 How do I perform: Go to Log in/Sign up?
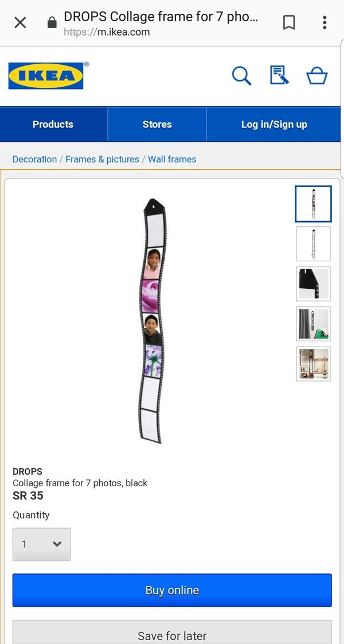(274, 125)
